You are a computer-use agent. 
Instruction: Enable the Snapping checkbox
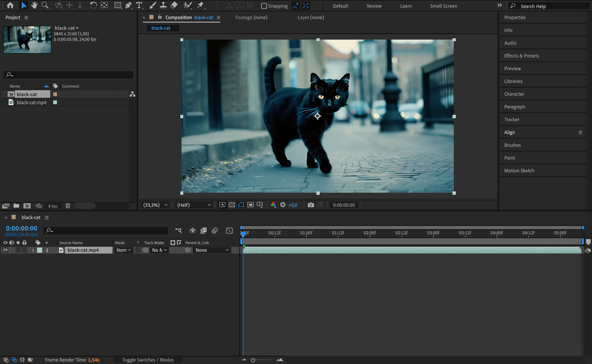tap(264, 6)
